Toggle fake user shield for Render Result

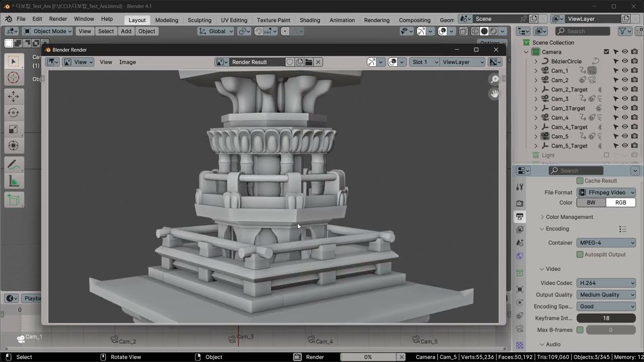pyautogui.click(x=290, y=62)
